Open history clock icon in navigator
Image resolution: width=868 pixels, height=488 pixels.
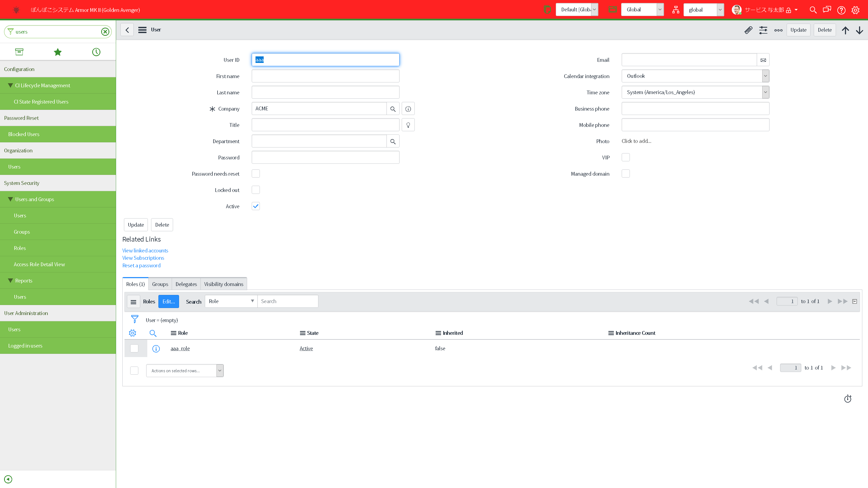point(96,52)
